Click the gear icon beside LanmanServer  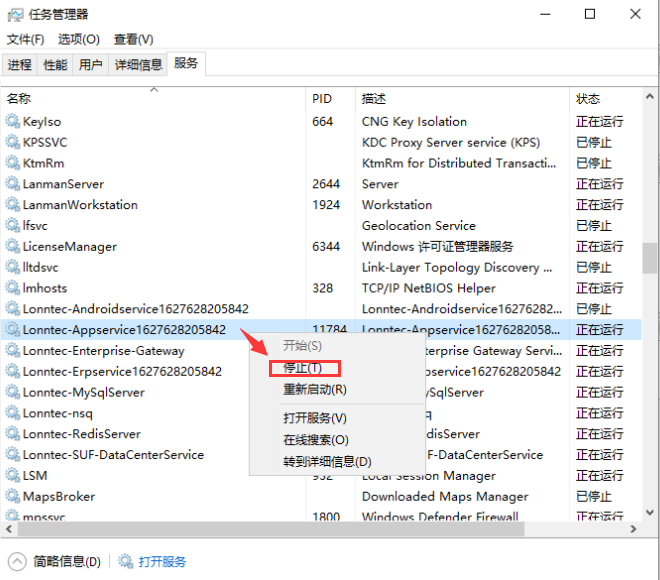point(13,184)
